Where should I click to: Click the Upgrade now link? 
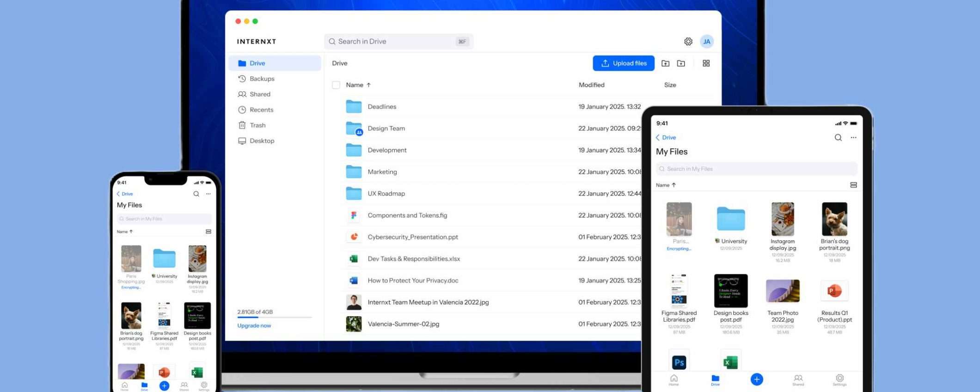pyautogui.click(x=254, y=325)
